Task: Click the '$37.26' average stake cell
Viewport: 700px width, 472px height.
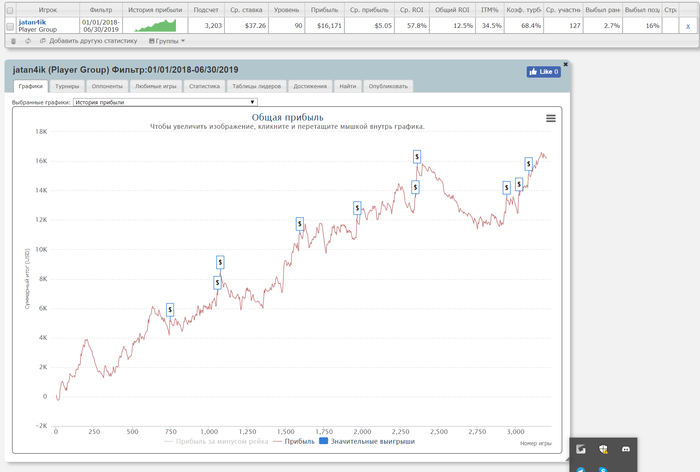Action: pyautogui.click(x=246, y=26)
